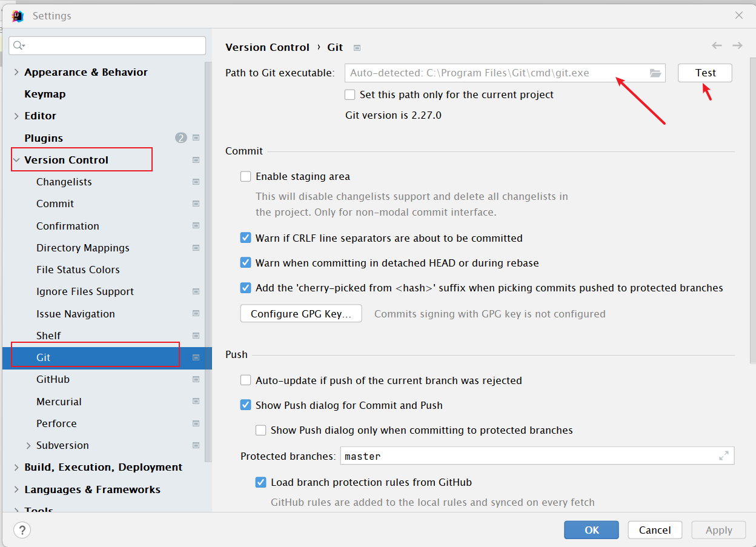Click the project settings icon in the selected Git row

point(196,357)
